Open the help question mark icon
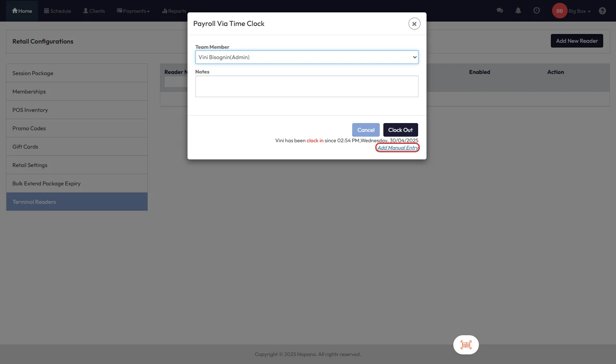Image resolution: width=616 pixels, height=364 pixels. (602, 11)
